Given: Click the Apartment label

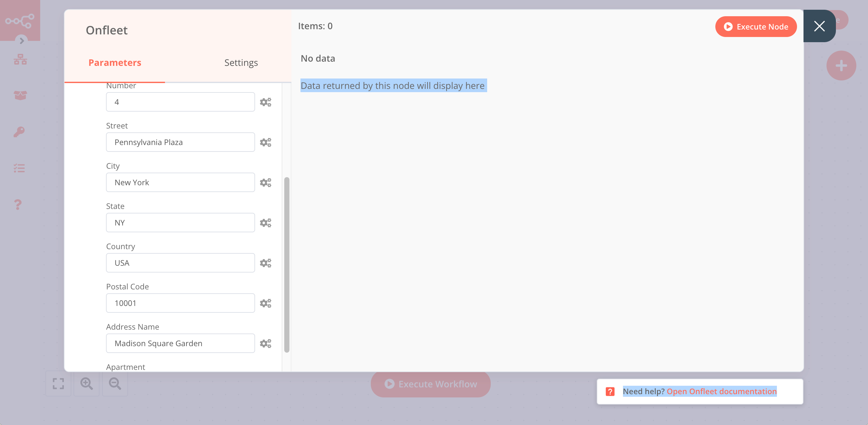Looking at the screenshot, I should [125, 367].
